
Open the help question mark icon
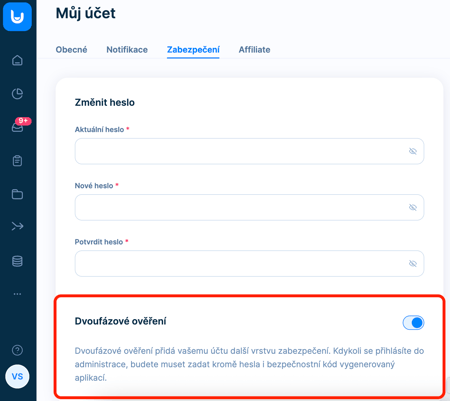(x=17, y=350)
